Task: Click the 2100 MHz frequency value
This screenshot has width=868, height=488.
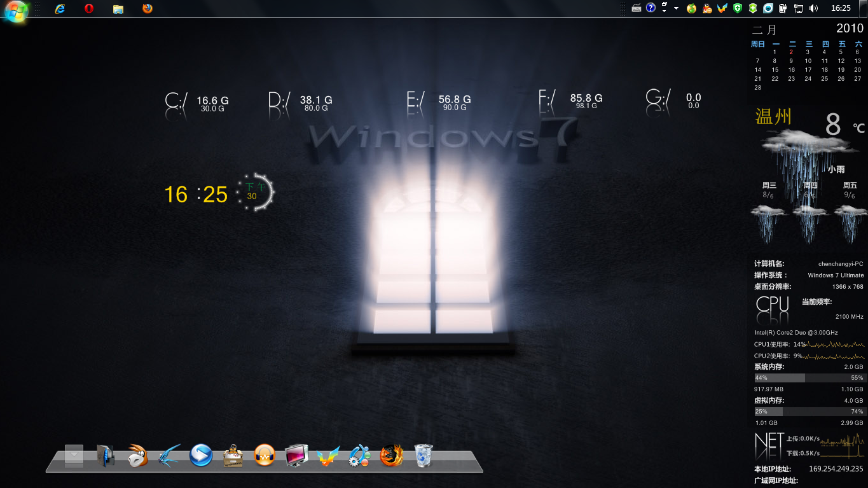Action: coord(850,317)
